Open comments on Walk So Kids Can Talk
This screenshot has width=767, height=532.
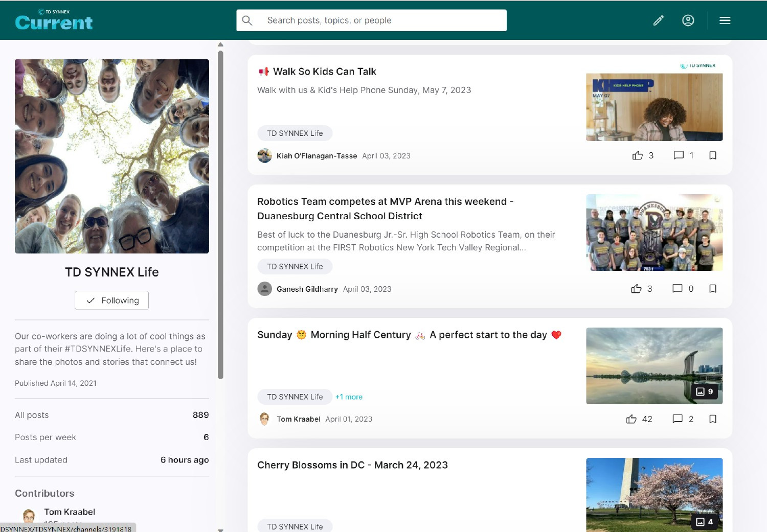click(679, 155)
